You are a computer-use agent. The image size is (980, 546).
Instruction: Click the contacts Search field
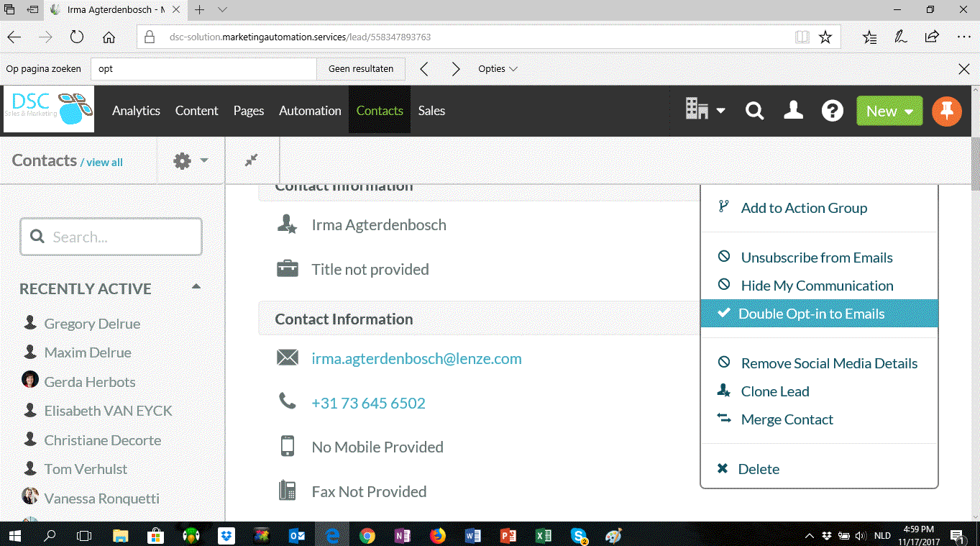(111, 236)
